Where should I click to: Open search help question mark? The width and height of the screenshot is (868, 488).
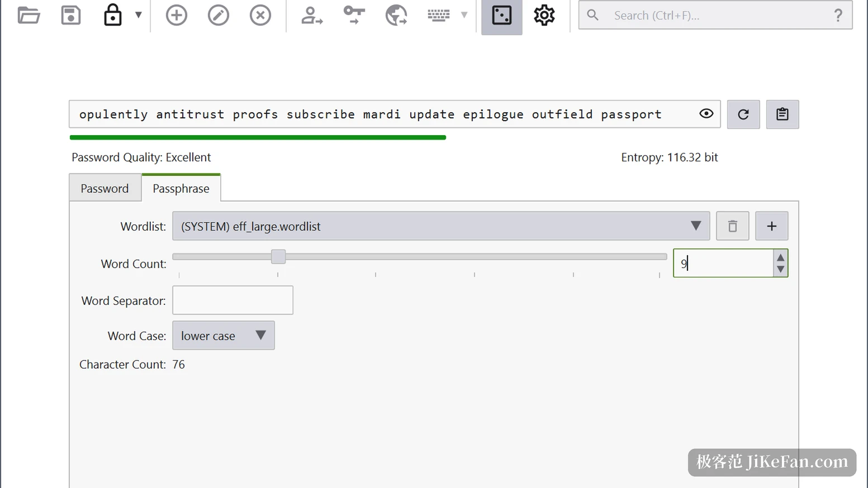coord(838,15)
